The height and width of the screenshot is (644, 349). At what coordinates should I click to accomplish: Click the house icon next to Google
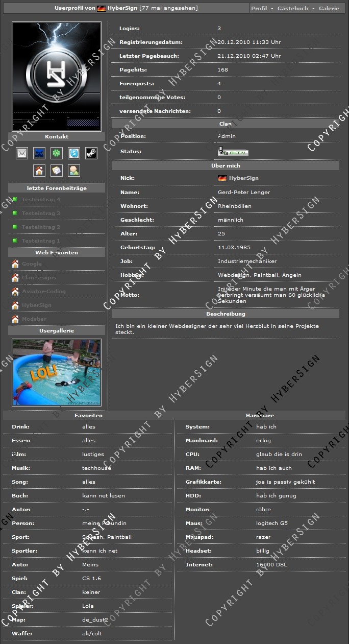(x=15, y=264)
